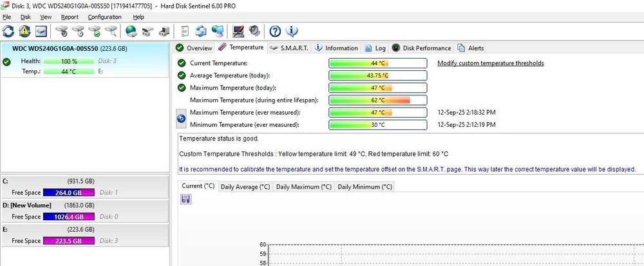Viewport: 644px width, 266px height.
Task: Click the globe with disk toolbar icon
Action: (131, 31)
